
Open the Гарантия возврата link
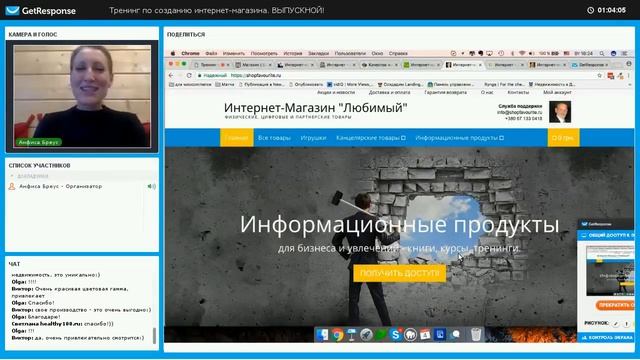pos(445,93)
